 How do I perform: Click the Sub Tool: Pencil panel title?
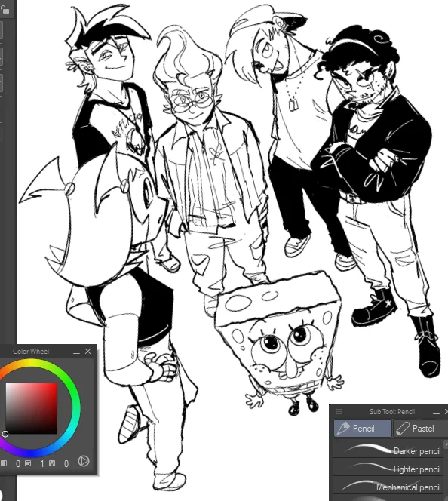pyautogui.click(x=392, y=412)
